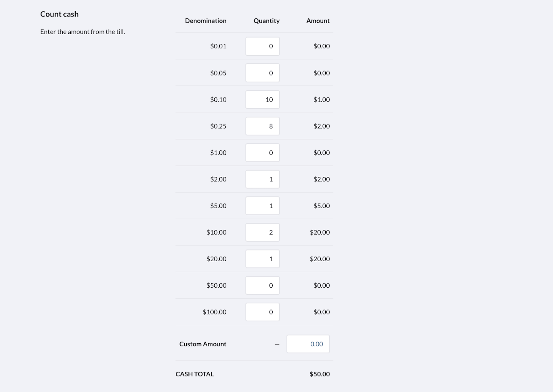Click the Custom Amount label text
This screenshot has width=553, height=392.
[x=202, y=344]
